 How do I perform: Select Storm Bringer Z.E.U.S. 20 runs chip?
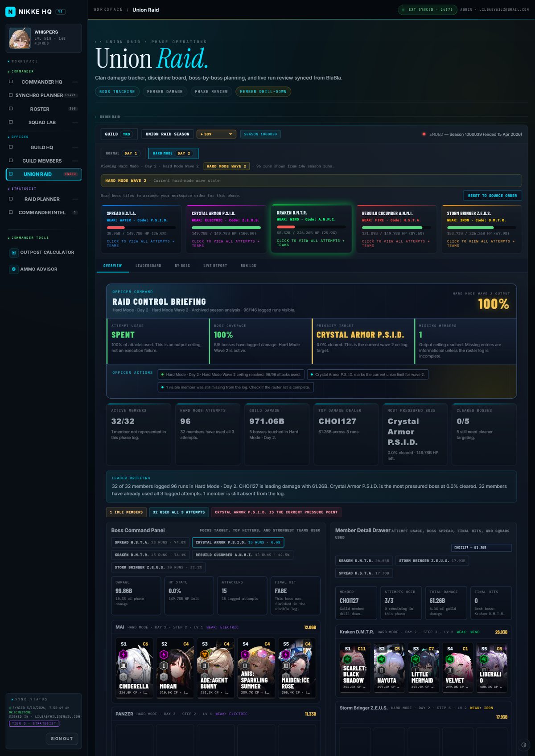(158, 567)
